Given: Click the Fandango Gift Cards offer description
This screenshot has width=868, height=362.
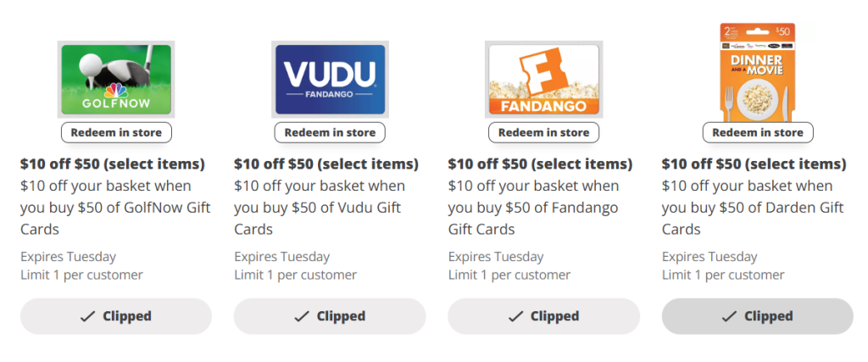Looking at the screenshot, I should pos(533,208).
